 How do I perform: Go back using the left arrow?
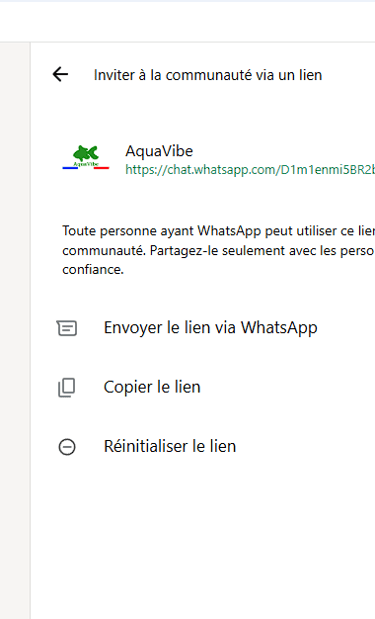[60, 74]
